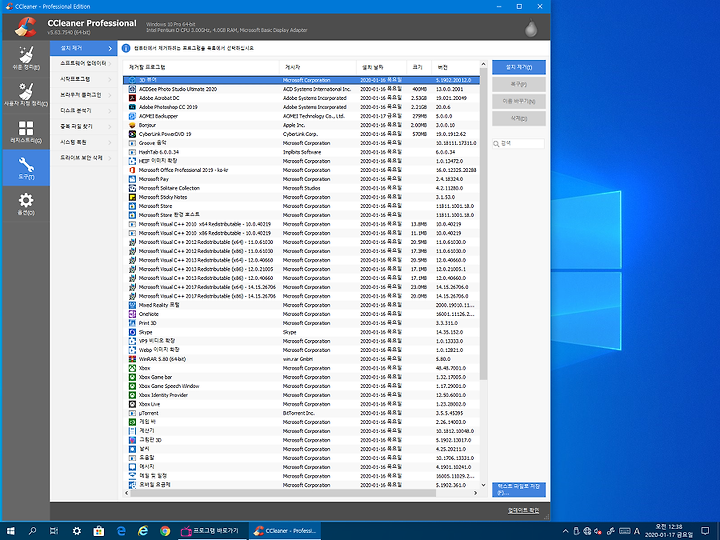Select the 'Xbox Identity Provider' row
This screenshot has height=540, width=720.
(x=302, y=395)
